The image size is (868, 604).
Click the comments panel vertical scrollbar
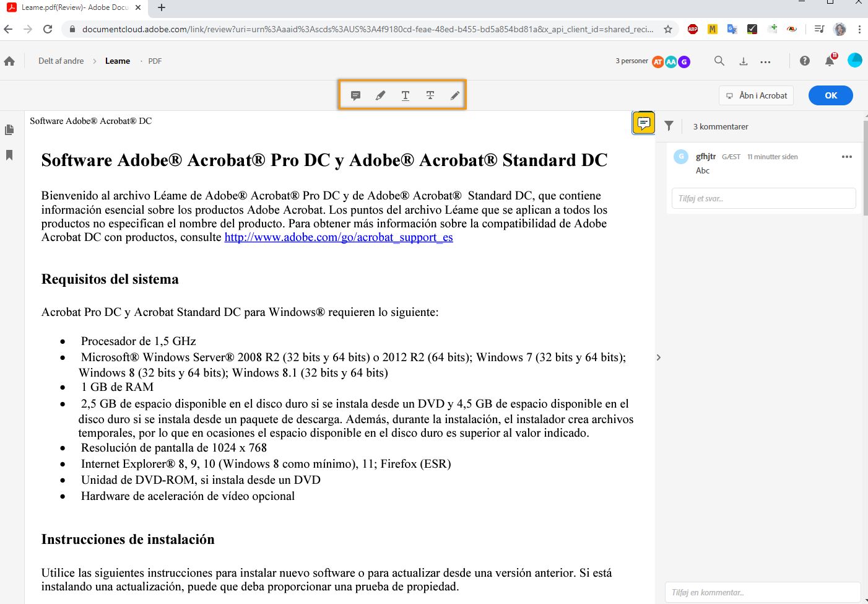click(866, 167)
